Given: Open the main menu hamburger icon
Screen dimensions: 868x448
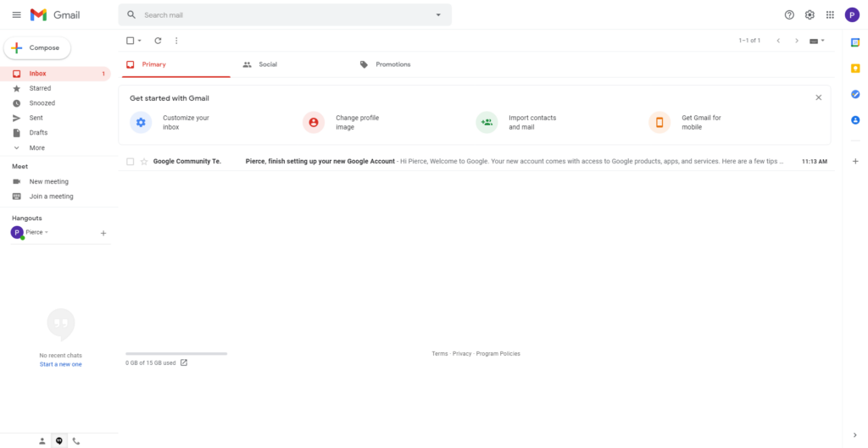Looking at the screenshot, I should [16, 15].
